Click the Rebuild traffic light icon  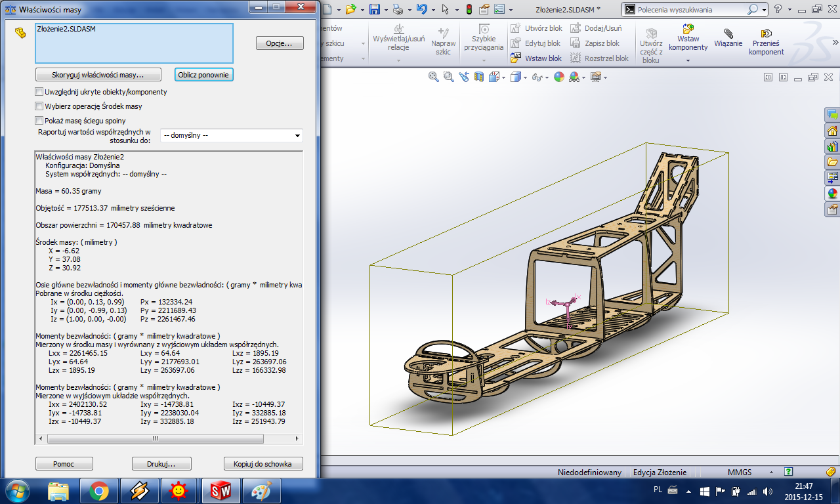[469, 9]
